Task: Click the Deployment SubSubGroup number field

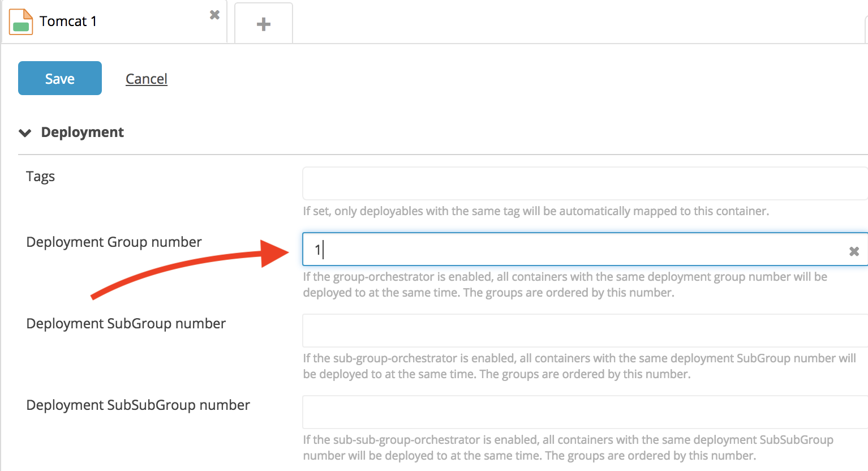Action: [x=585, y=412]
